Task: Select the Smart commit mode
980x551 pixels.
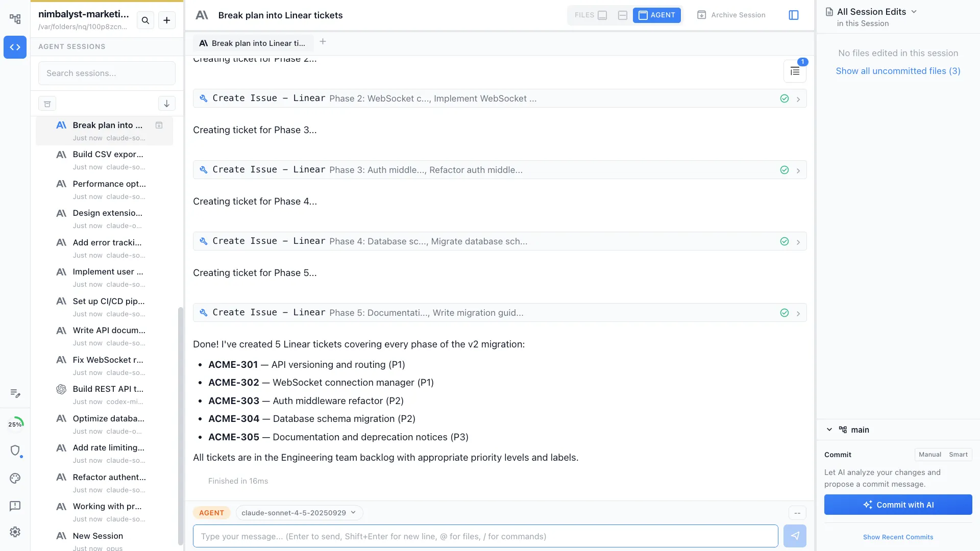Action: coord(959,454)
